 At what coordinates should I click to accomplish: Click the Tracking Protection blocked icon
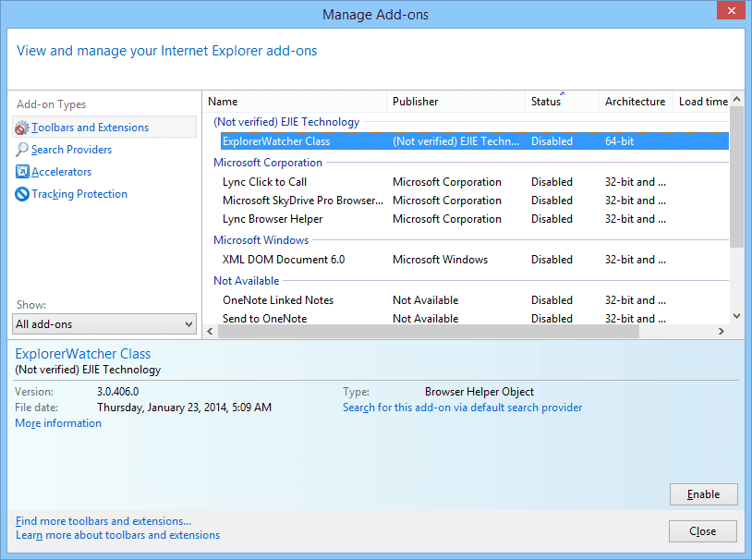pyautogui.click(x=22, y=194)
